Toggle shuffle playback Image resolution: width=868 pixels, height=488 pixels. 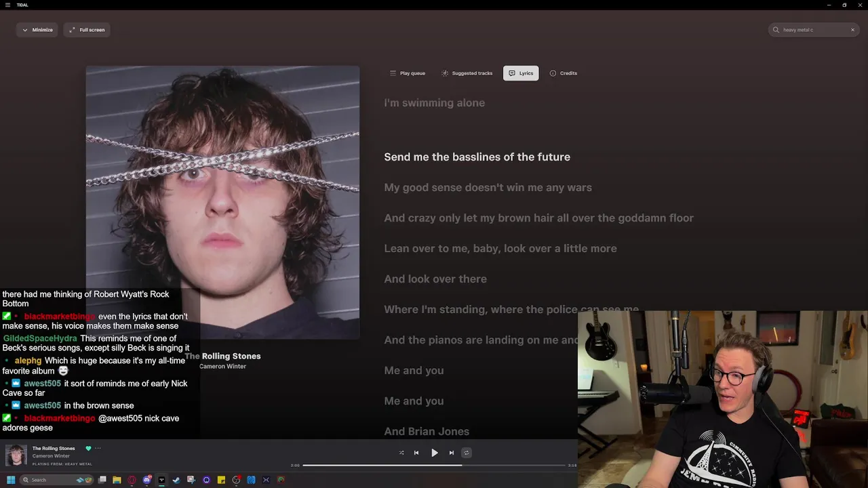pos(401,453)
